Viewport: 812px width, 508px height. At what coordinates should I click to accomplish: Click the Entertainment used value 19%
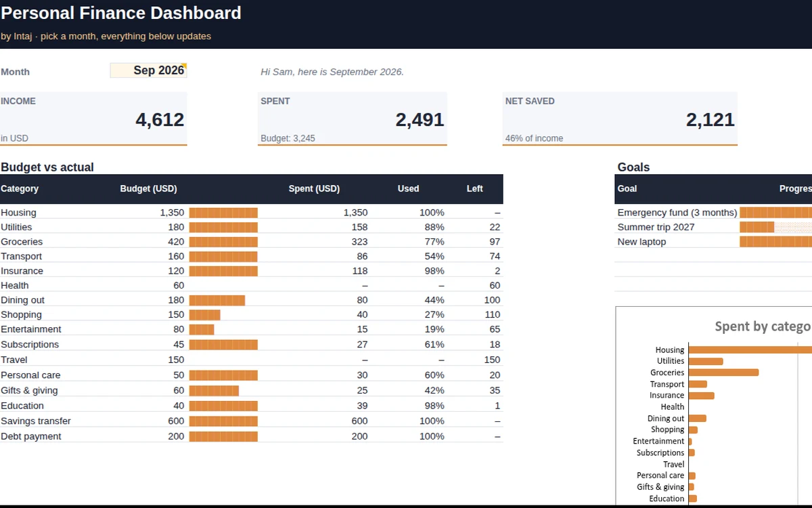pos(434,329)
